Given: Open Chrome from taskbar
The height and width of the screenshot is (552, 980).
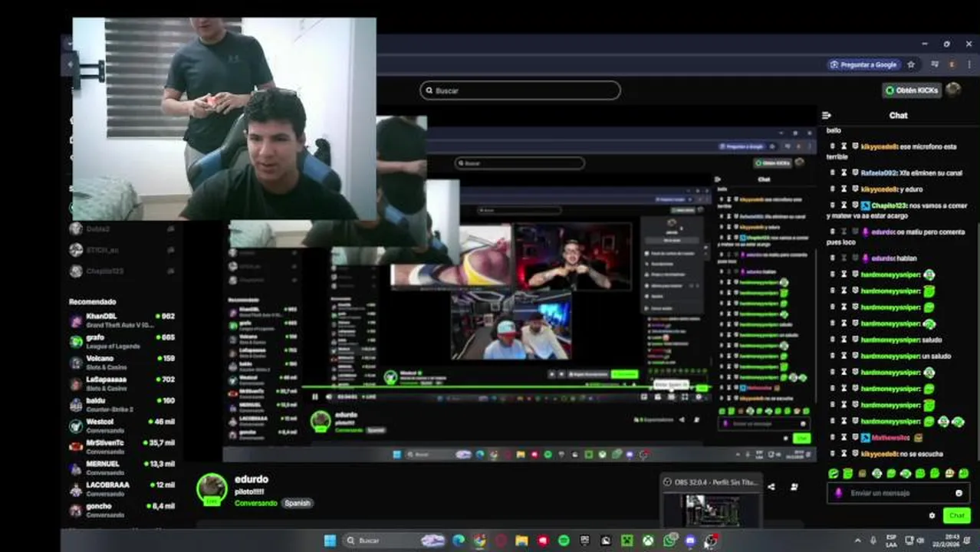Looking at the screenshot, I should [479, 540].
